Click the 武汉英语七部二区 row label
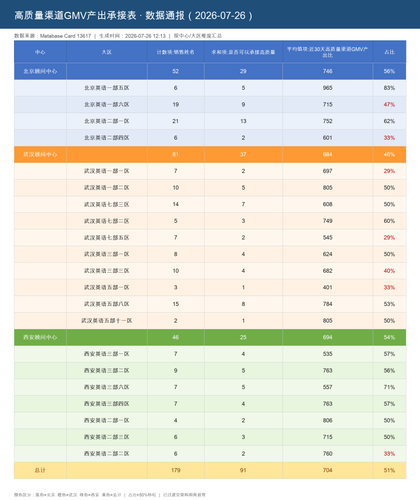Screen dimensions: 420x500 [x=107, y=221]
